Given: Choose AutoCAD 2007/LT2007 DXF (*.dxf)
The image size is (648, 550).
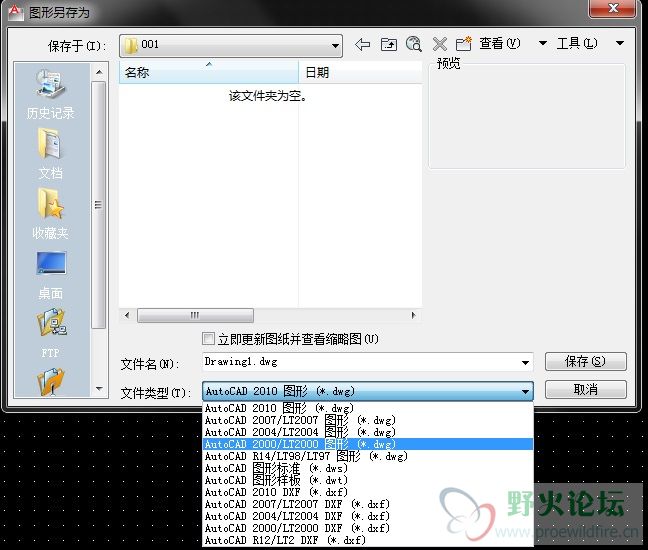Looking at the screenshot, I should click(368, 504).
